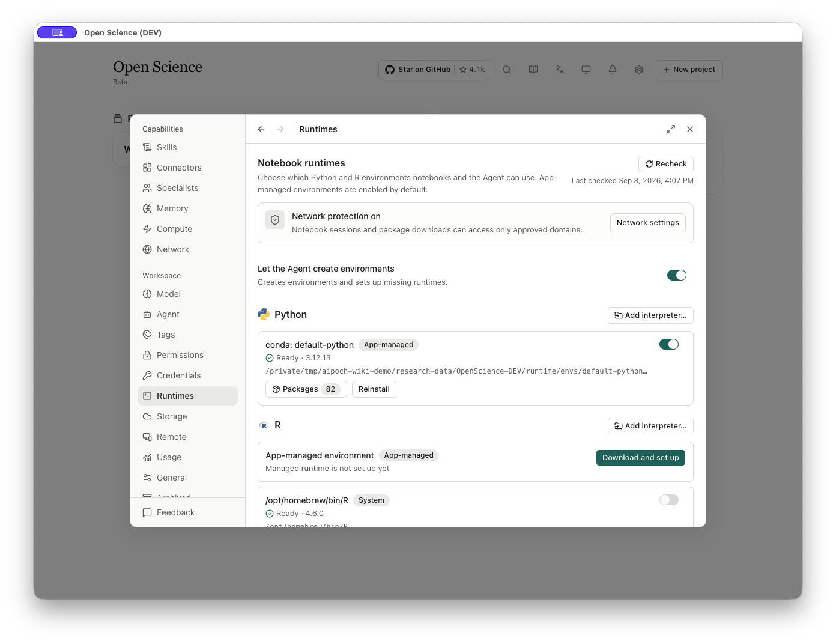
Task: Open Feedback at the sidebar bottom
Action: [x=187, y=512]
